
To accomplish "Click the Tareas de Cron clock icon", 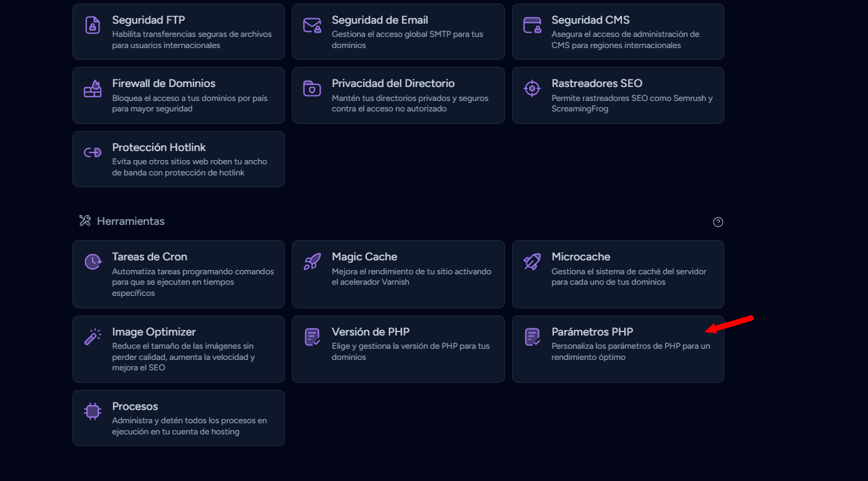I will point(93,262).
